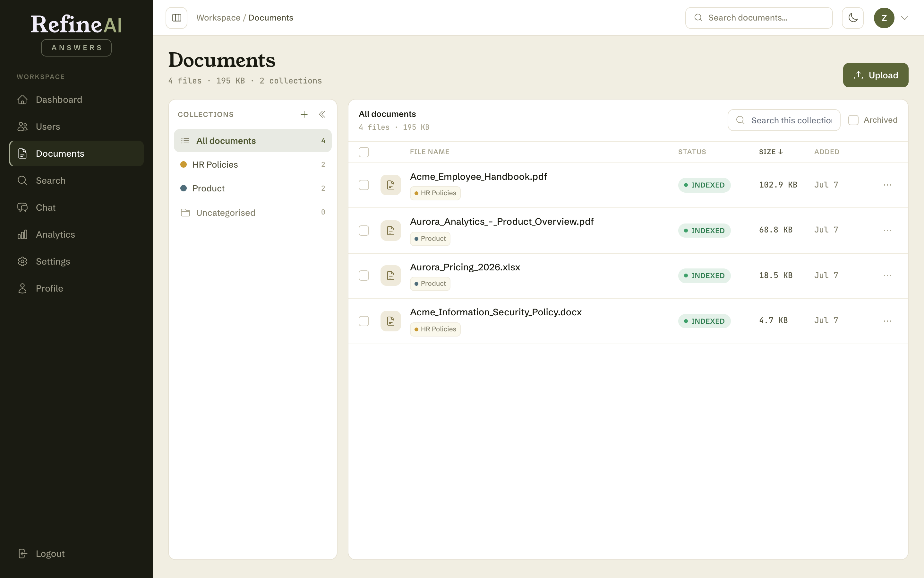Sort by the SIZE column header

(771, 152)
